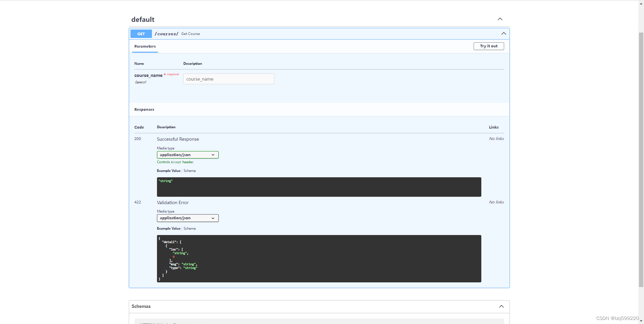Switch to Schema view for 200 response
The image size is (644, 324).
pos(190,171)
